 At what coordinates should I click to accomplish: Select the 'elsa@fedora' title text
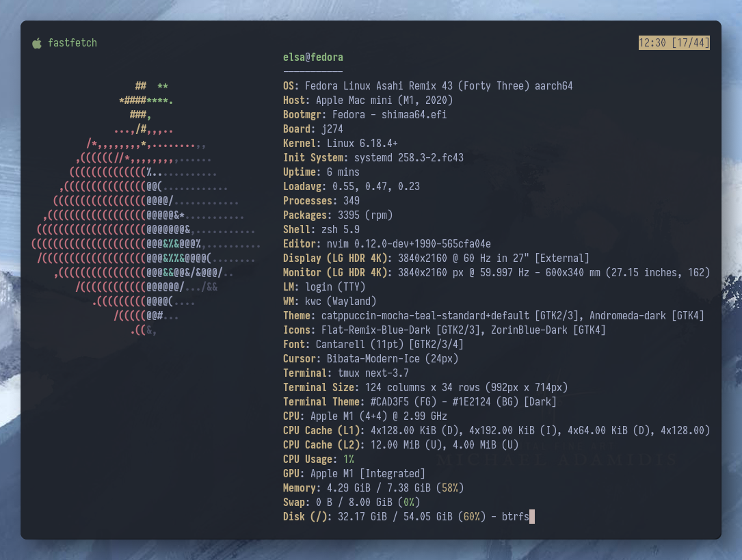313,57
